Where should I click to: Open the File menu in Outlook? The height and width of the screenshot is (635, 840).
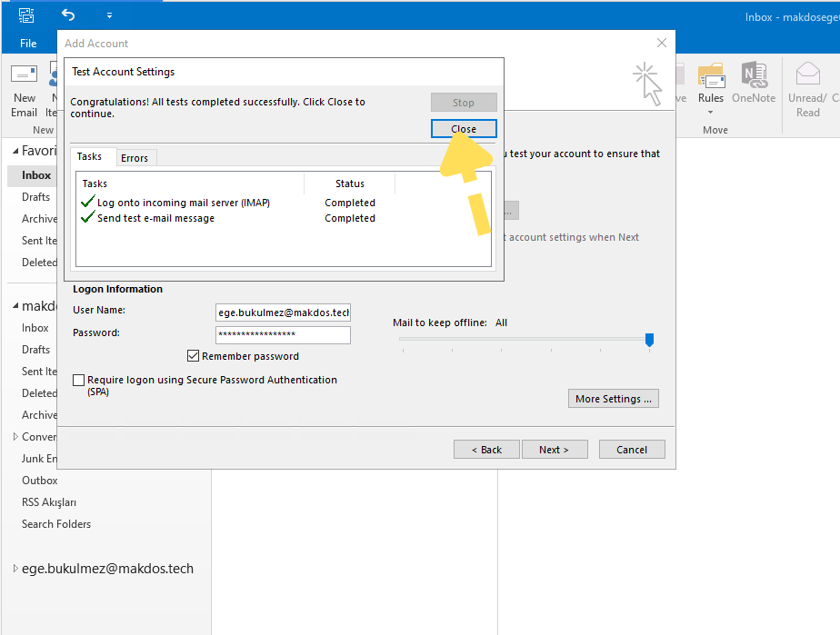[x=28, y=44]
